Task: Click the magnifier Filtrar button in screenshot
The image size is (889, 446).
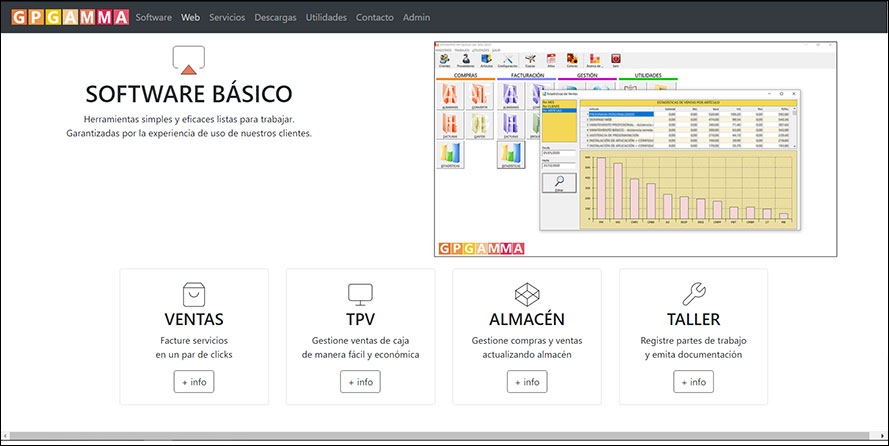Action: (x=559, y=183)
